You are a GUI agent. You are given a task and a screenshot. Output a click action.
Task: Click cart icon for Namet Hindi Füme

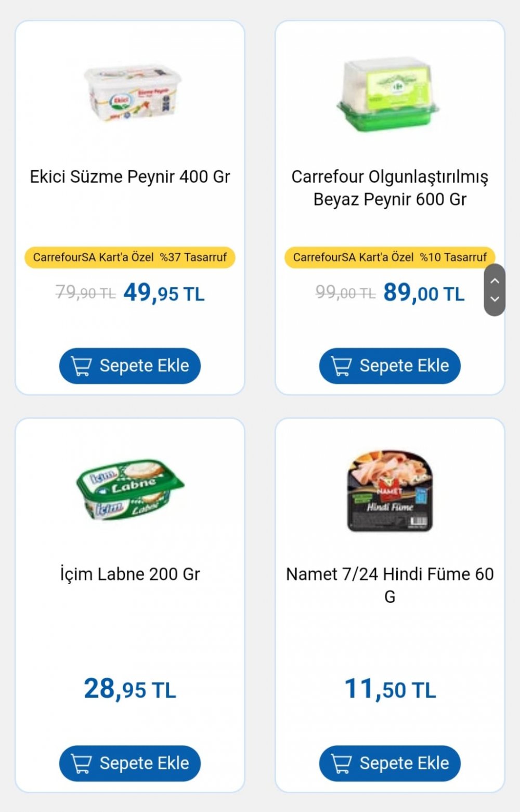(x=341, y=764)
